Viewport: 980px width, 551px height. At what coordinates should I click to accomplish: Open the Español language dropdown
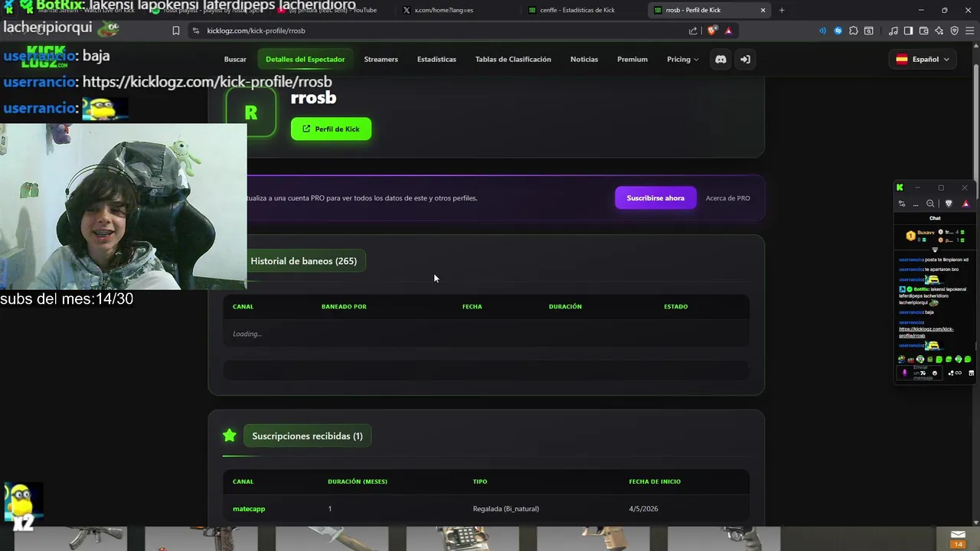pyautogui.click(x=923, y=59)
